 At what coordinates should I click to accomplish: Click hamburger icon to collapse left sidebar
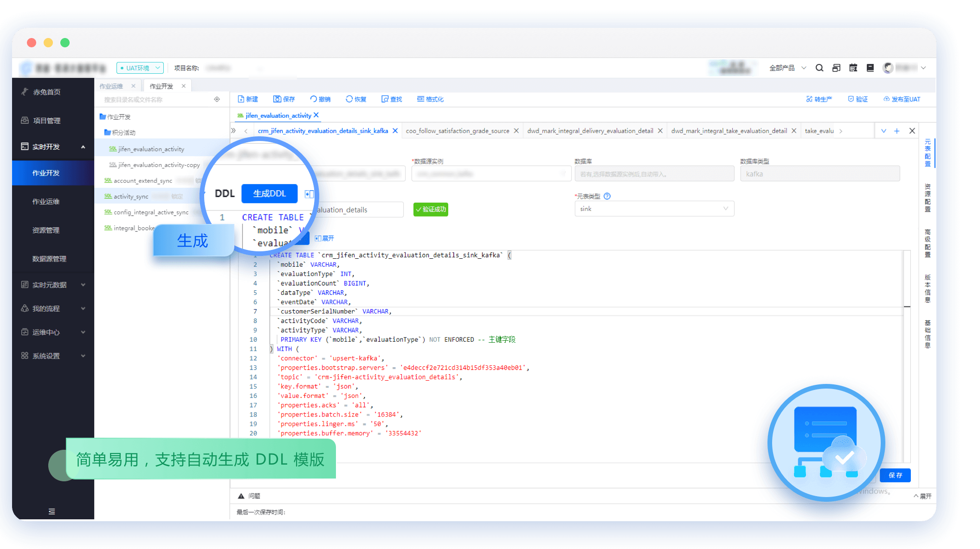click(52, 511)
